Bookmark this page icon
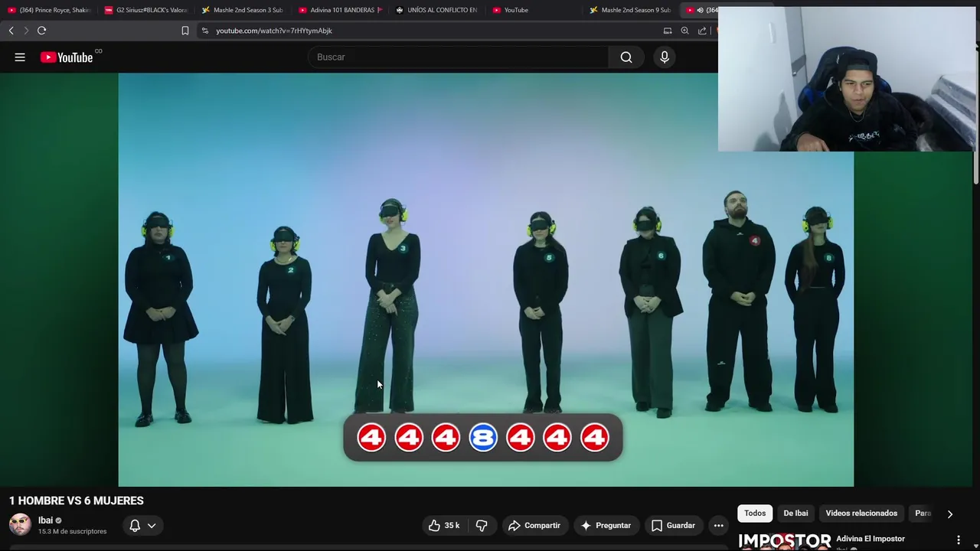 pos(185,31)
